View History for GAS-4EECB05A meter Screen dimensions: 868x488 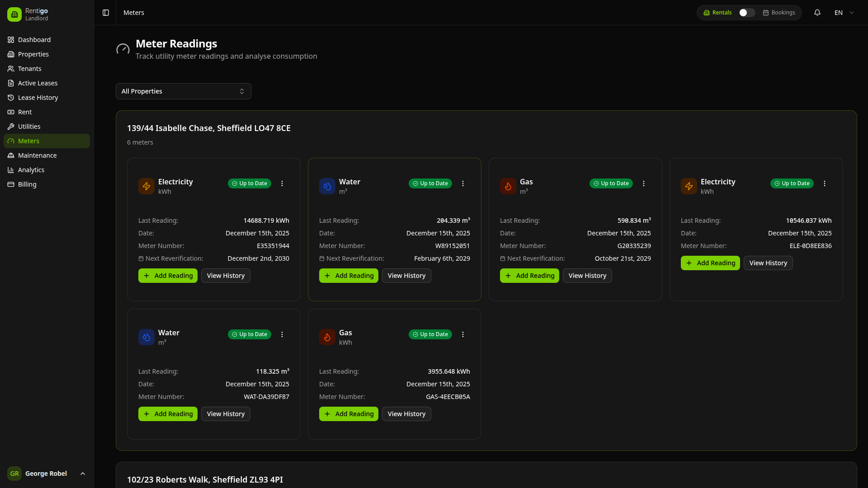(406, 414)
